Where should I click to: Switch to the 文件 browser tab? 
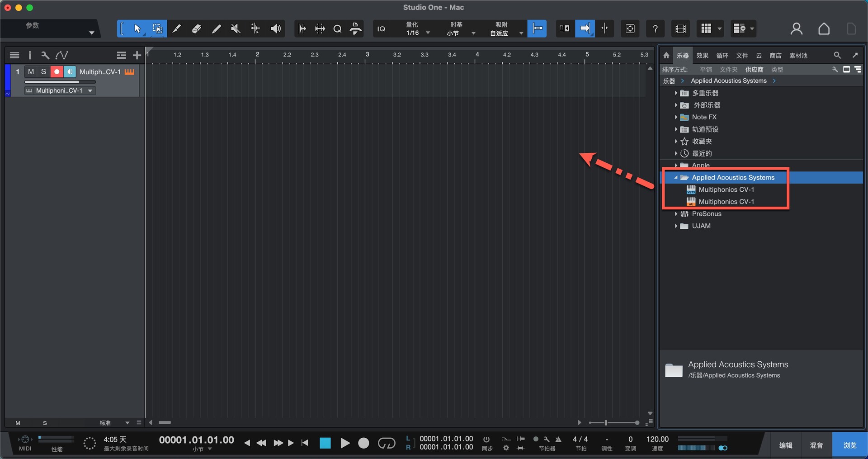(x=742, y=56)
